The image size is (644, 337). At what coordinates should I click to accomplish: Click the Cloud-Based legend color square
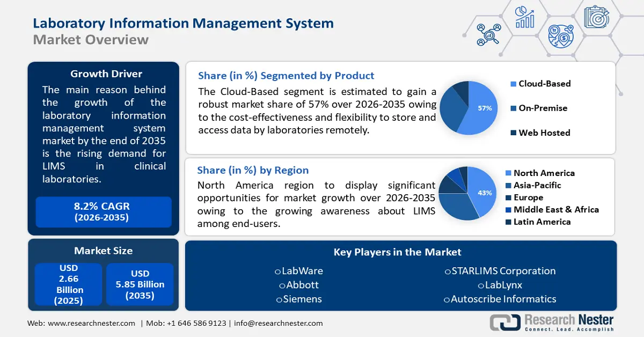tap(513, 84)
